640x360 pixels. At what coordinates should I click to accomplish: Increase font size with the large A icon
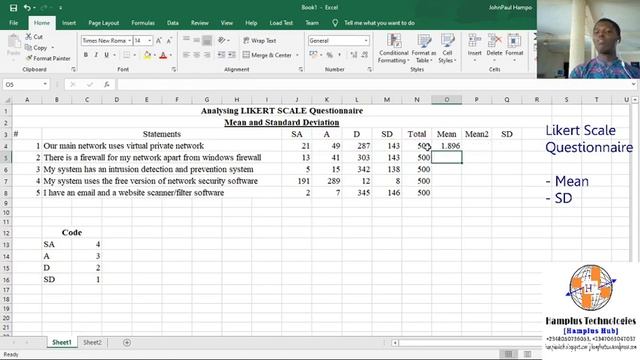click(159, 40)
